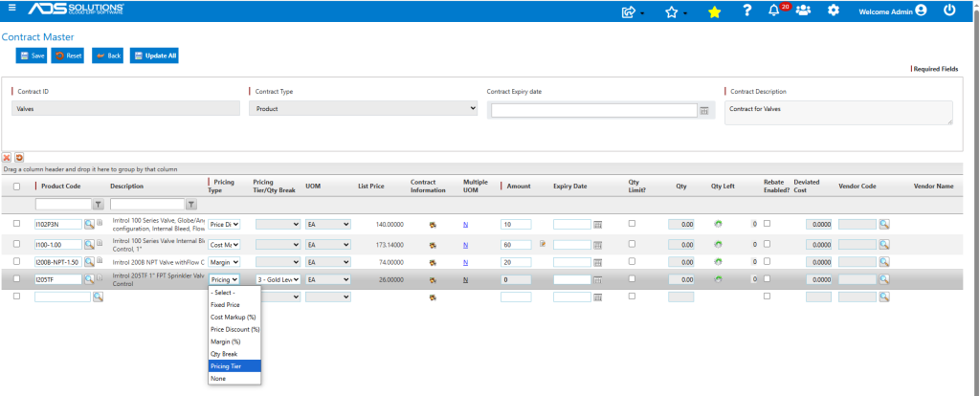This screenshot has height=396, width=980.
Task: Enable Qty Limit checkbox for I200B-NPT-1.50
Action: coord(632,261)
